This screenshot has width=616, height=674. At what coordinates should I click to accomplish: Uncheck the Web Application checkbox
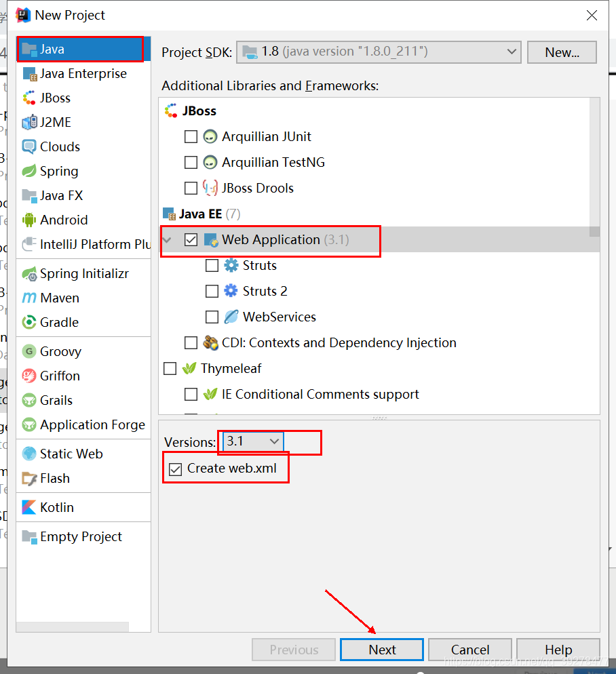pyautogui.click(x=191, y=240)
